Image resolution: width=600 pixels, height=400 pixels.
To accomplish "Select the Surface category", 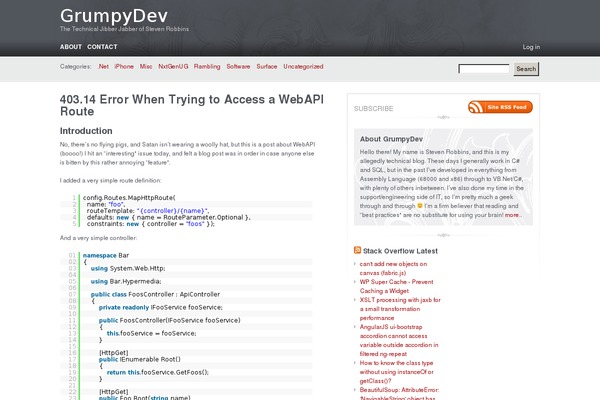I will tap(267, 66).
